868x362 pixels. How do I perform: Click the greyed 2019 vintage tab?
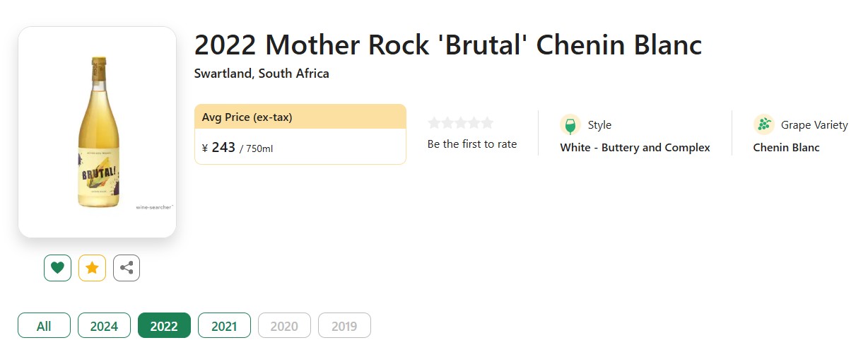(344, 326)
